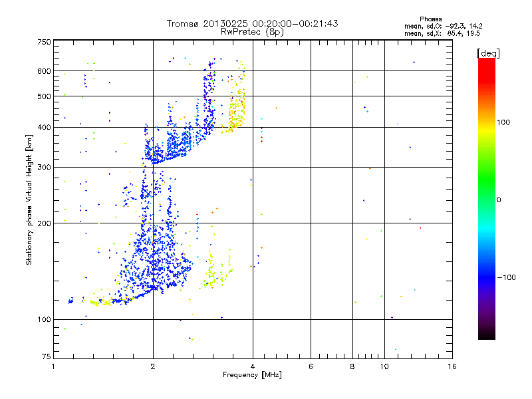532x399 pixels.
Task: Click the y-axis "500" tick label
Action: click(44, 96)
